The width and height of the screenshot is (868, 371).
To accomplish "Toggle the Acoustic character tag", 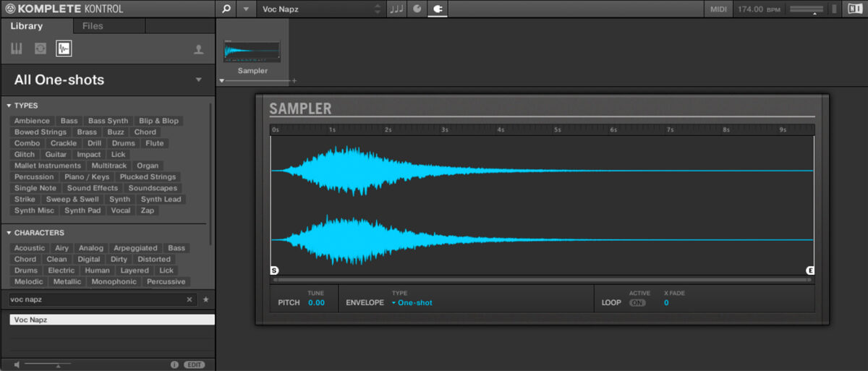I will coord(30,248).
